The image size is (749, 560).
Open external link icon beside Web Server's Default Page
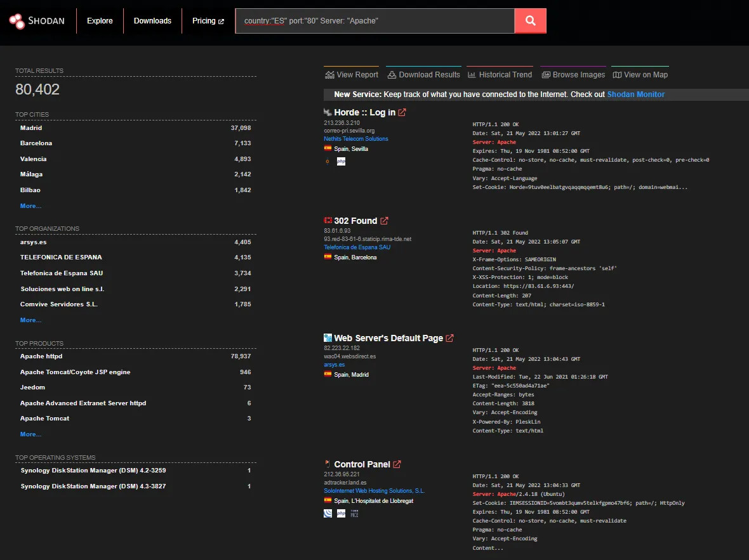(449, 338)
